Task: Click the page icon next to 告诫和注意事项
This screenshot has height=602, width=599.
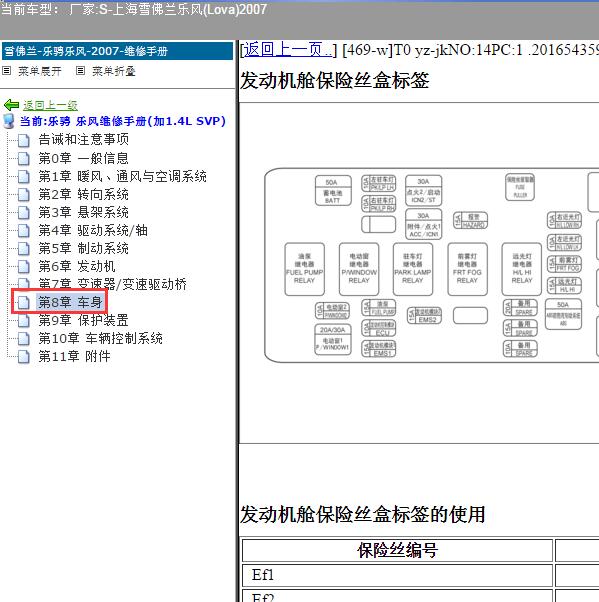Action: pos(24,141)
